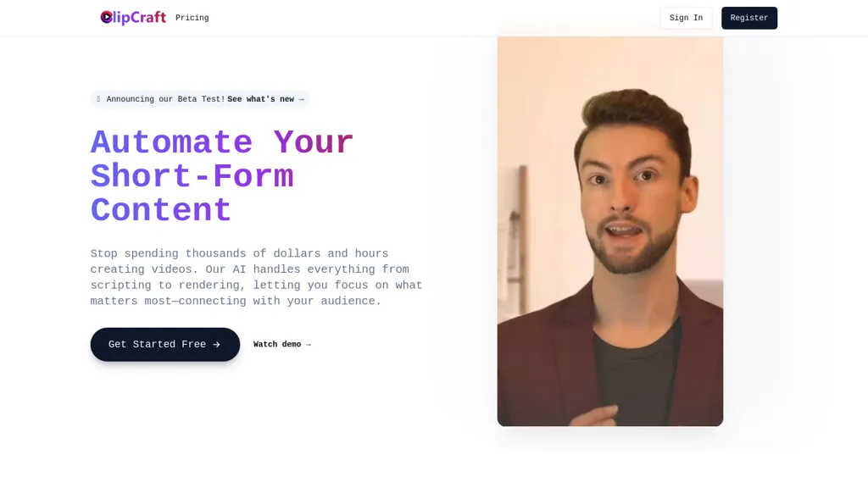The width and height of the screenshot is (868, 488).
Task: Click the presenter's face in the demo video
Action: (628, 199)
